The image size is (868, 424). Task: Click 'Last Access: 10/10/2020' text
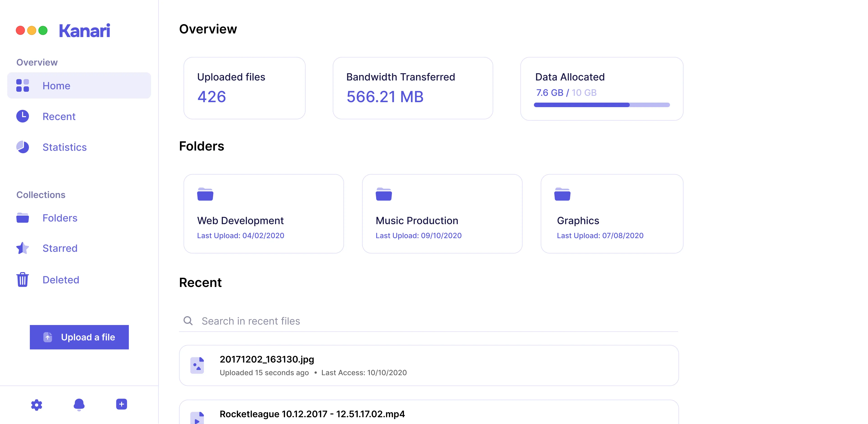click(x=364, y=372)
